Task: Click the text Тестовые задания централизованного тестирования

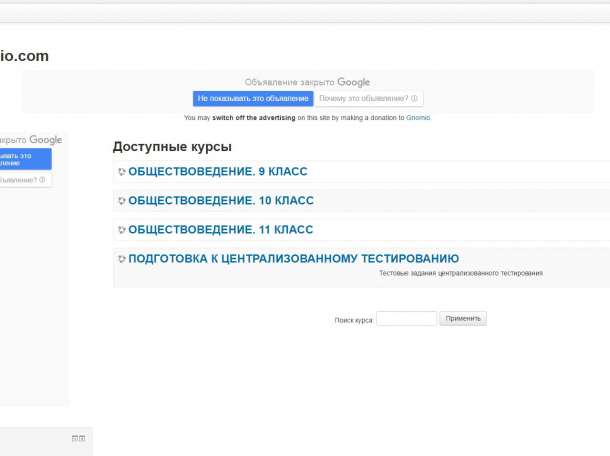Action: [x=461, y=273]
